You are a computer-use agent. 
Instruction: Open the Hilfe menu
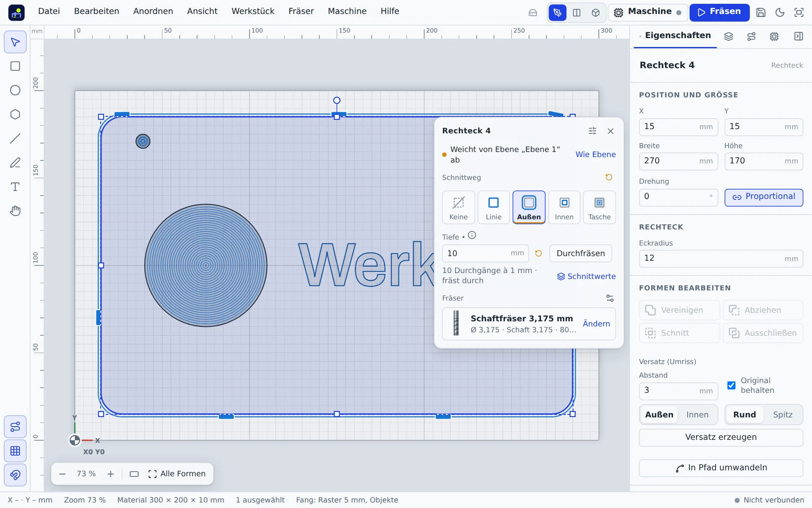[390, 11]
